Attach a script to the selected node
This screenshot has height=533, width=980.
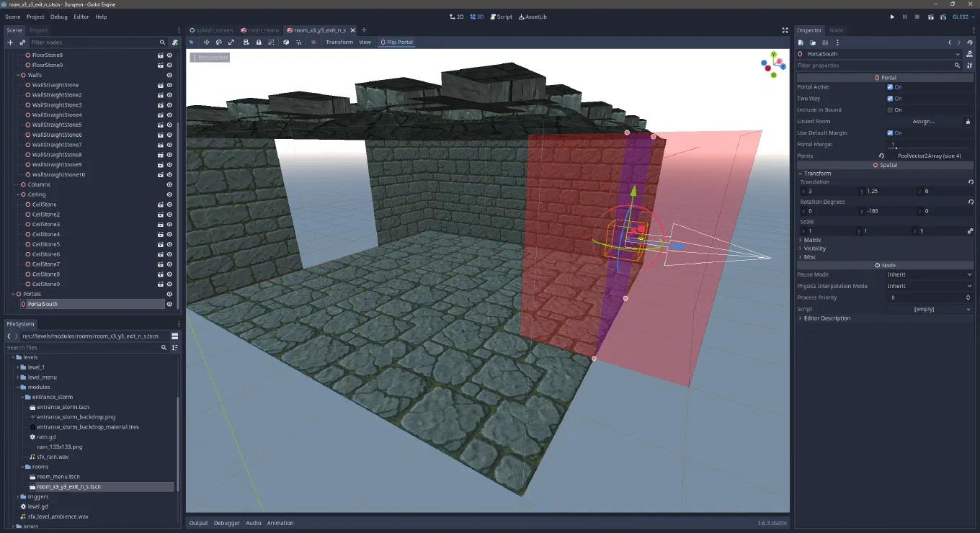(175, 42)
